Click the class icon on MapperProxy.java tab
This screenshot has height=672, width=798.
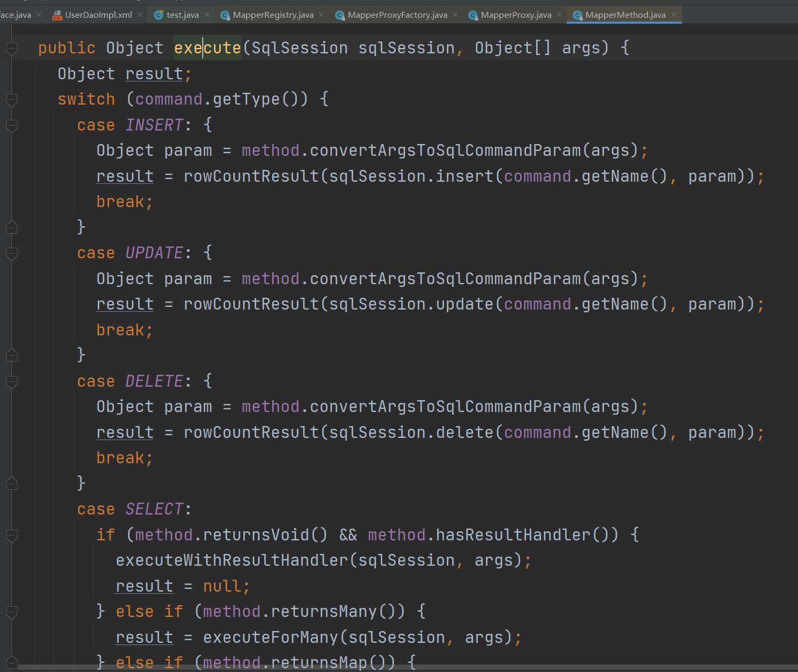pyautogui.click(x=473, y=15)
